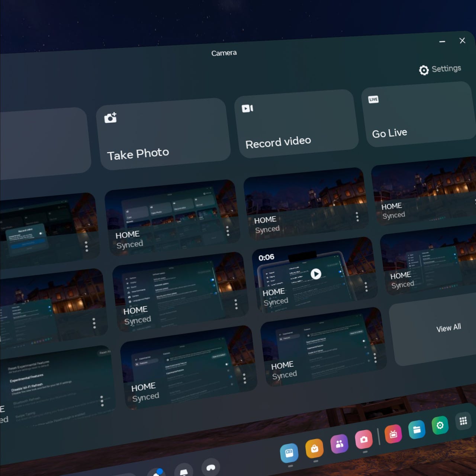Launch the green Settings app in dock

pyautogui.click(x=440, y=425)
